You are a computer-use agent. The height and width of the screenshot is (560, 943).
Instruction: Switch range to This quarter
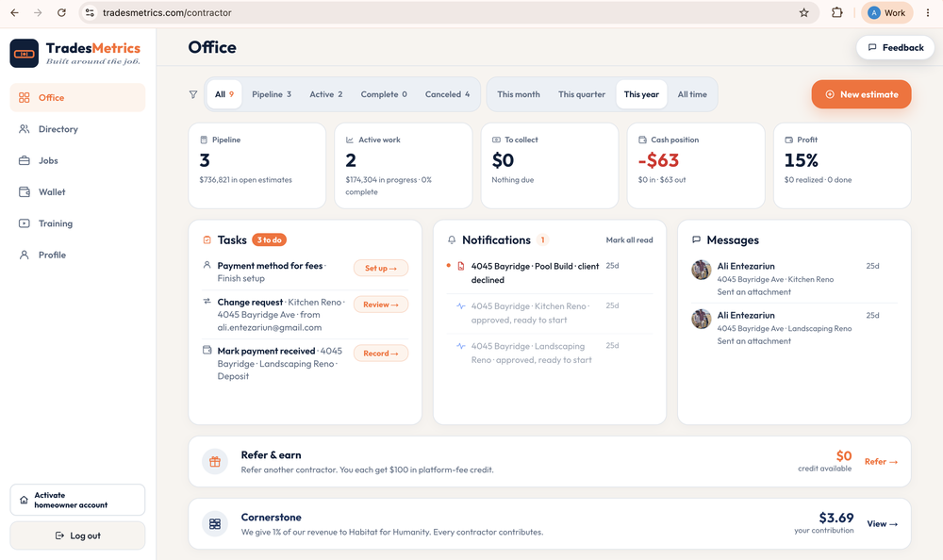click(x=582, y=94)
